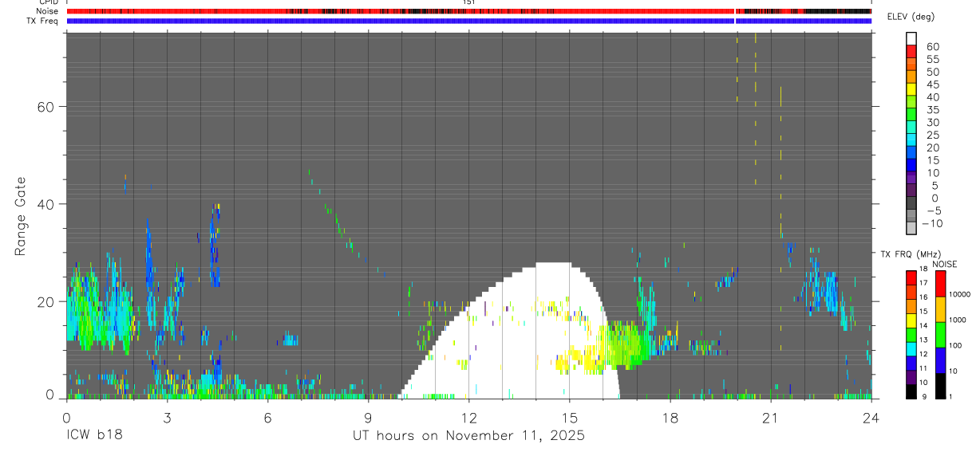The image size is (980, 452).
Task: Click the UT hour tick label 6
Action: click(267, 417)
